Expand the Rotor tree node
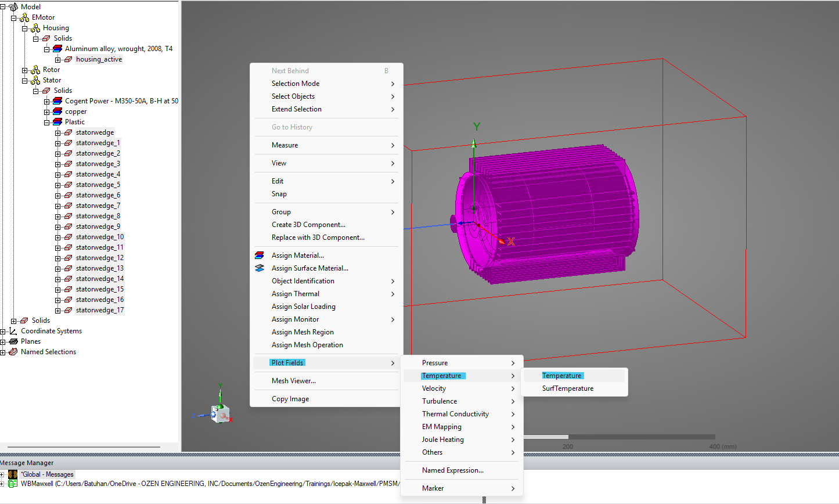Screen dimensions: 839x504 click(24, 70)
